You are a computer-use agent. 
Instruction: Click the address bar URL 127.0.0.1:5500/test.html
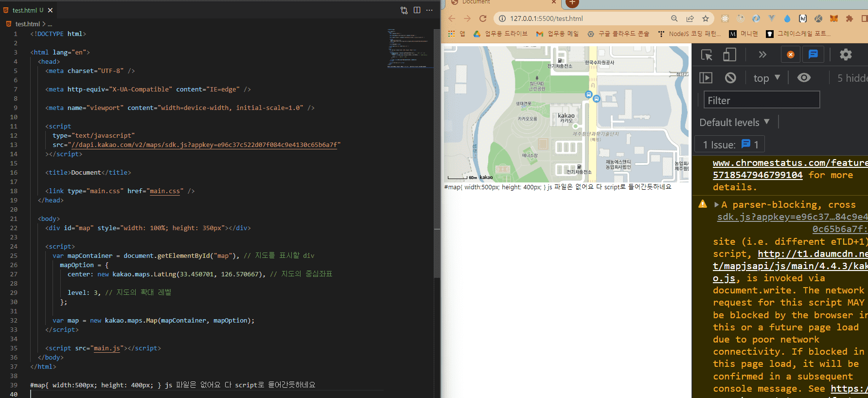(546, 18)
